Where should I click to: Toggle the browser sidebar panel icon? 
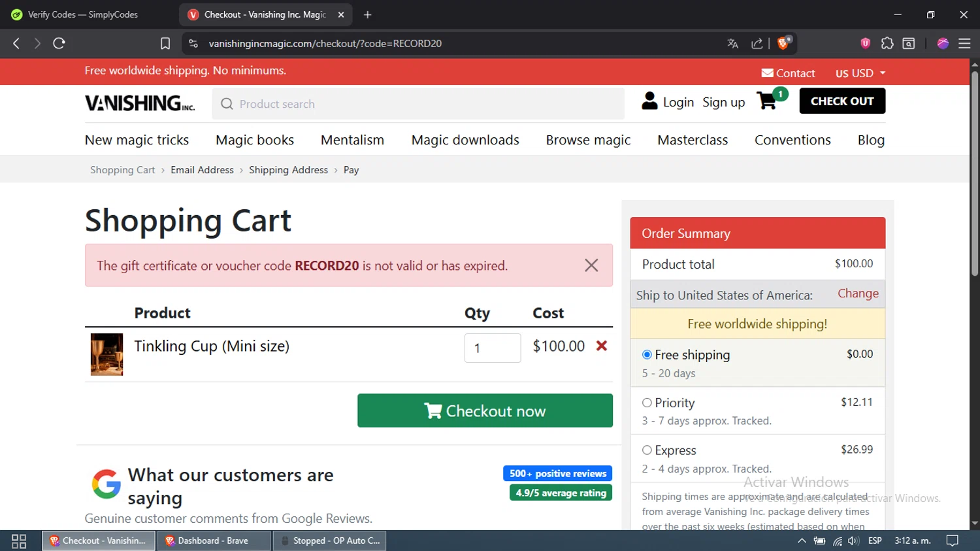point(909,43)
